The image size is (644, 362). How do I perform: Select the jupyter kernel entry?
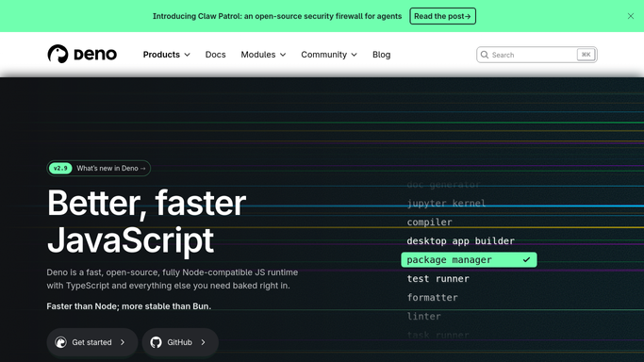(x=446, y=204)
